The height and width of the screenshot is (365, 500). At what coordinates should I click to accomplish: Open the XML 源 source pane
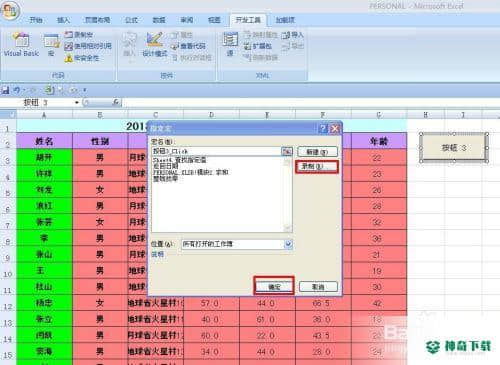230,44
